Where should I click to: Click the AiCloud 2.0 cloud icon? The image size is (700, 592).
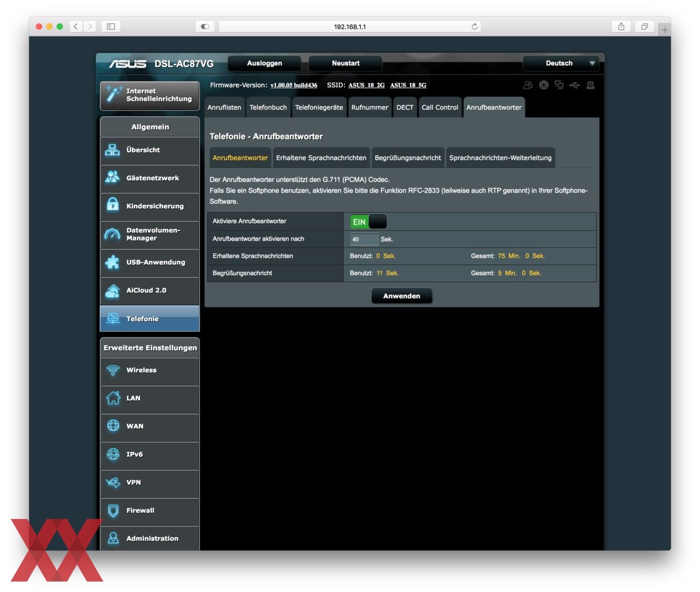(x=112, y=290)
